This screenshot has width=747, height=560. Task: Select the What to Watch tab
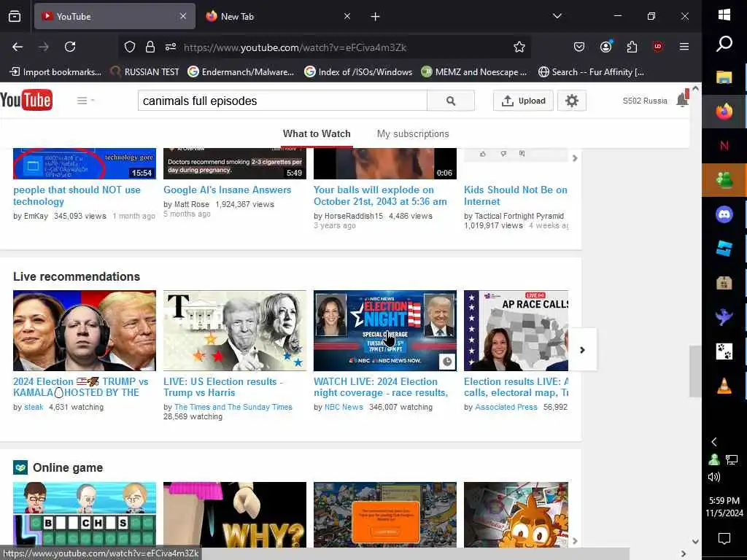point(317,134)
